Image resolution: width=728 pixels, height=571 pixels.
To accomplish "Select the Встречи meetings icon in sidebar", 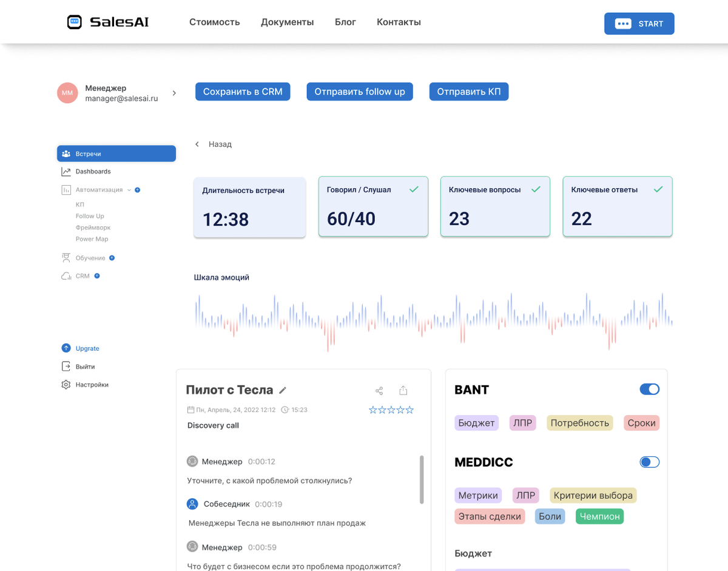I will 66,154.
